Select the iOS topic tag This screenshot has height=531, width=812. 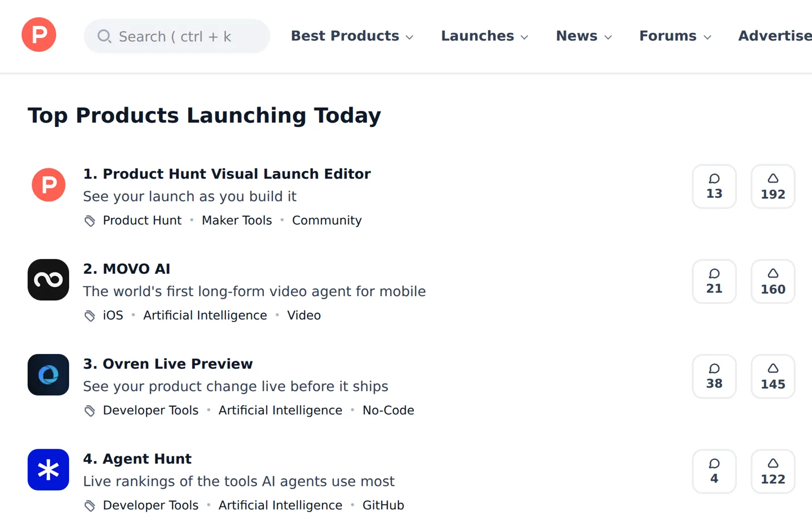pos(113,315)
